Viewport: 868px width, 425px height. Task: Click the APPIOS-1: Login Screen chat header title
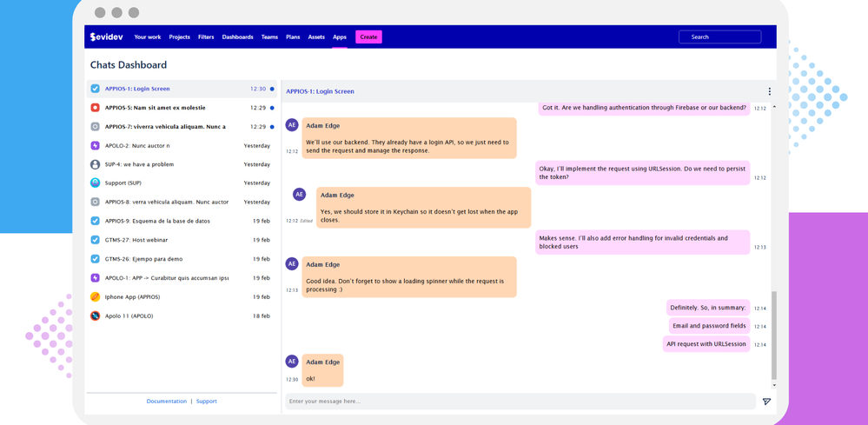[320, 91]
